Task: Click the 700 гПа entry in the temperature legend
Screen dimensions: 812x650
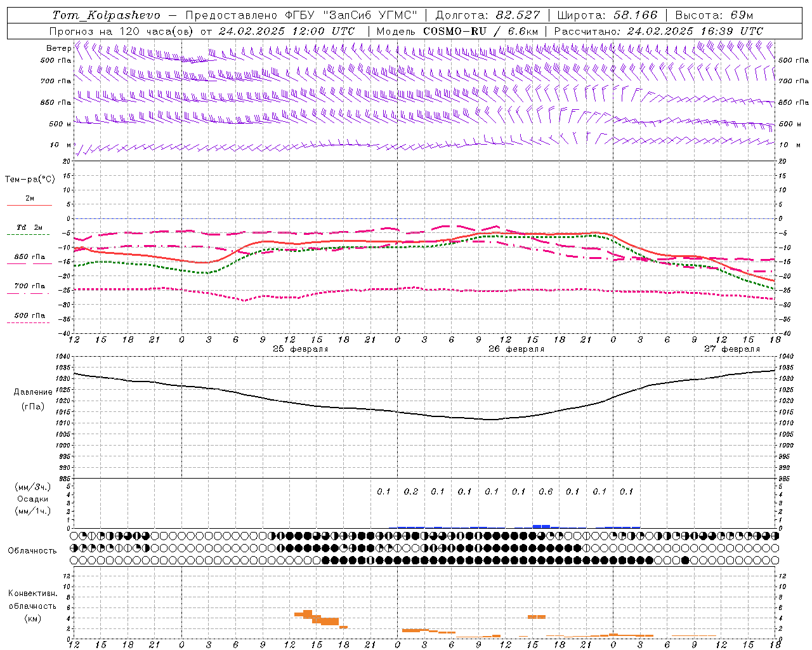Action: (x=30, y=286)
